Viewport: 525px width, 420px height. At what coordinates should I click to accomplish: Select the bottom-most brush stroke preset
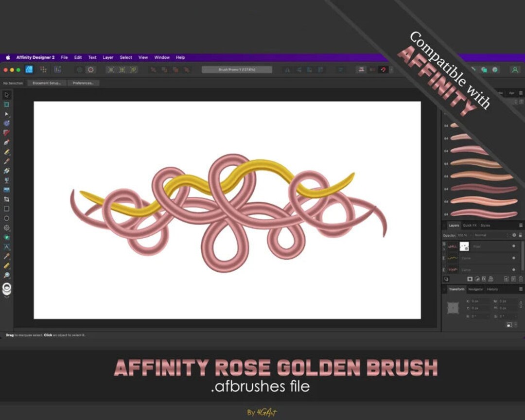pos(484,213)
